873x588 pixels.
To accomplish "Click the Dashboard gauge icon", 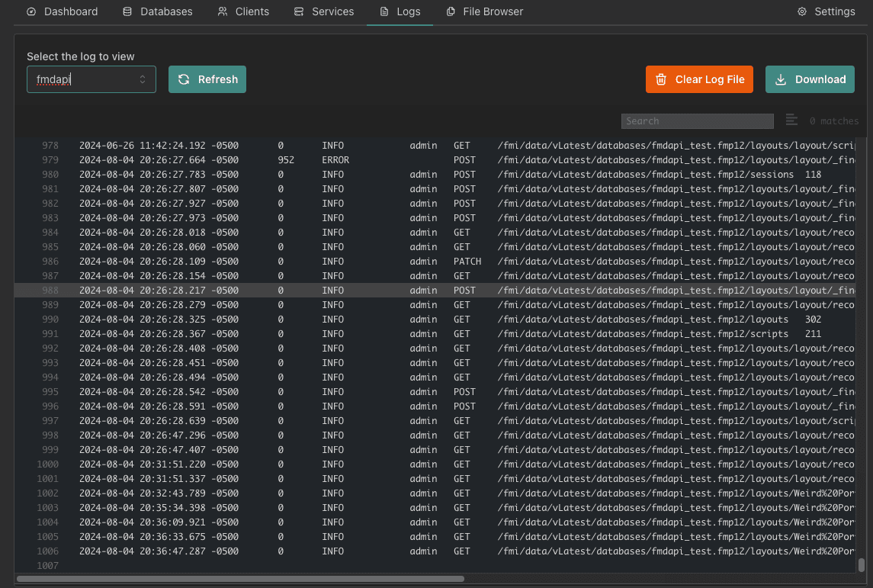I will pyautogui.click(x=31, y=11).
